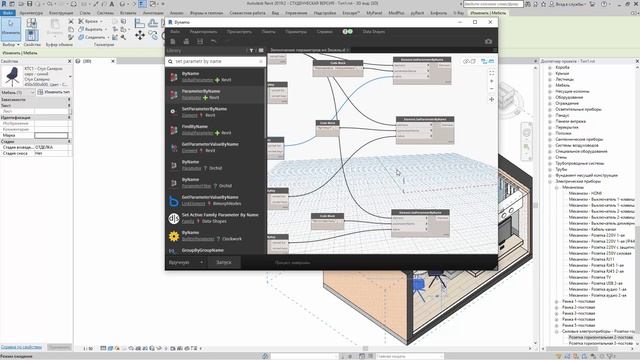The height and width of the screenshot is (360, 640).
Task: Click the Align tool in Revit ribbon
Action: (x=140, y=23)
